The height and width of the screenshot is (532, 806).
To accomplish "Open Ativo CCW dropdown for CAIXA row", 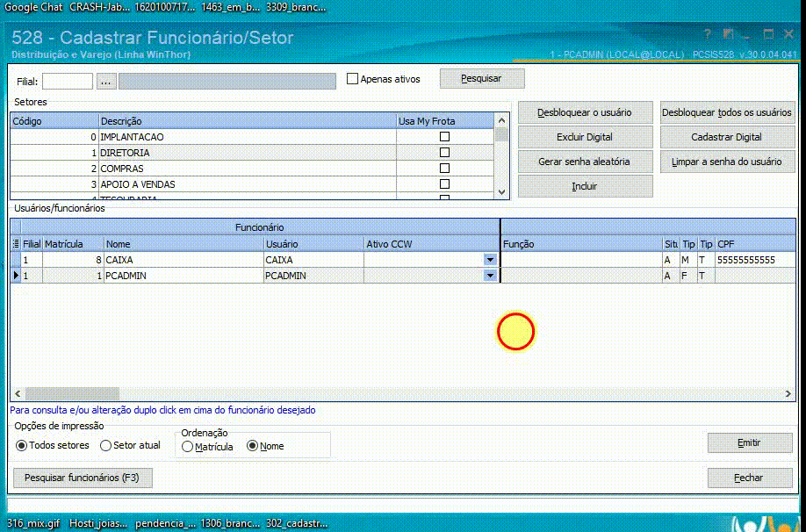I will pyautogui.click(x=490, y=260).
